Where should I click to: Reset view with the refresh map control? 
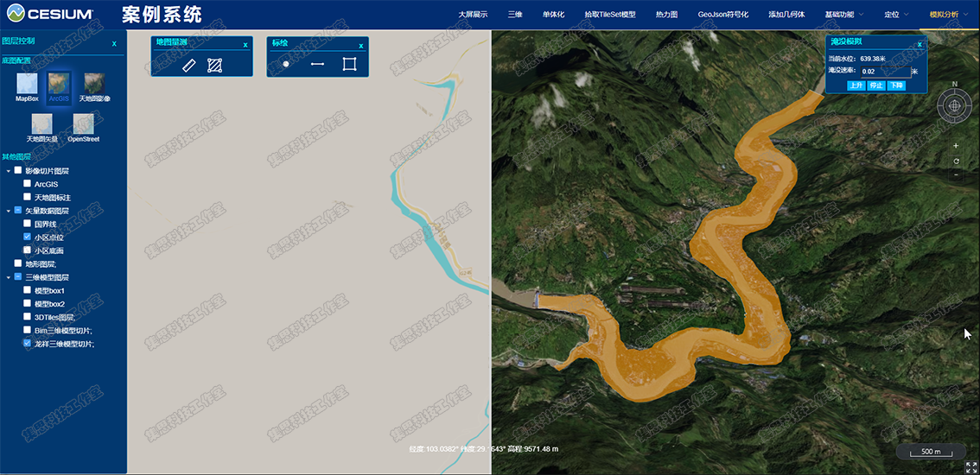point(956,161)
